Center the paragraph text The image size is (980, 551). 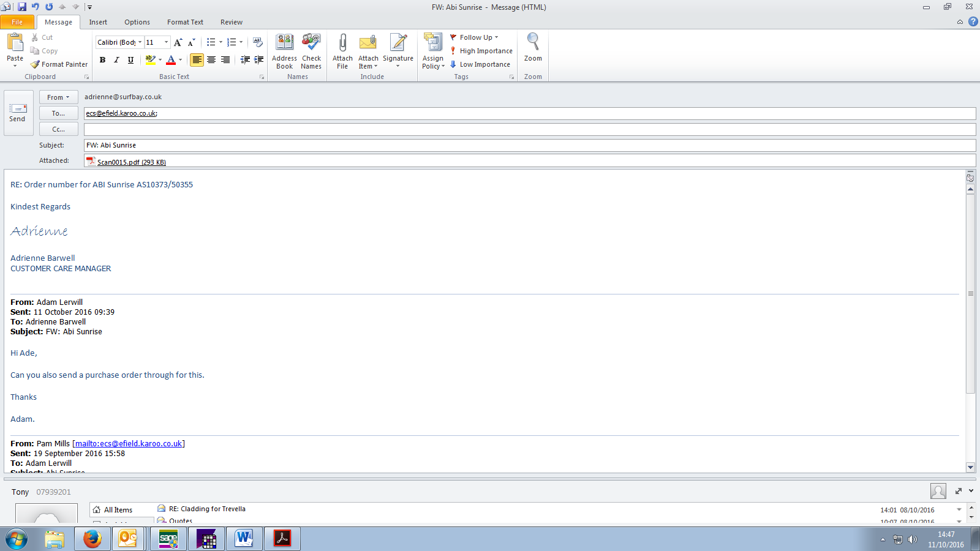point(211,60)
